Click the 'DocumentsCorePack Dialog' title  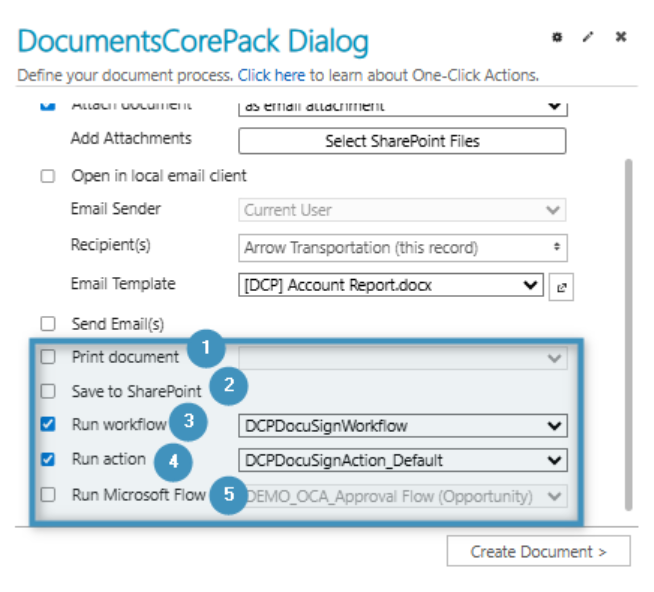[193, 41]
